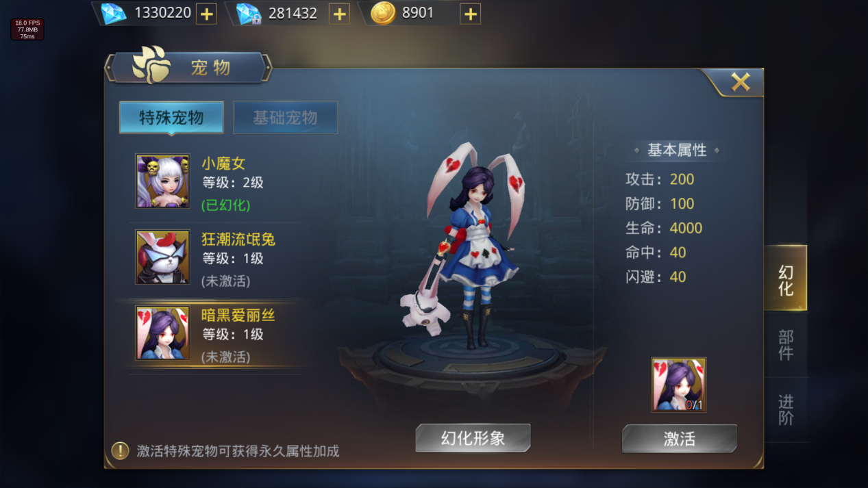Screen dimensions: 868x488
Task: Open the 幻化 side tab
Action: tap(786, 279)
